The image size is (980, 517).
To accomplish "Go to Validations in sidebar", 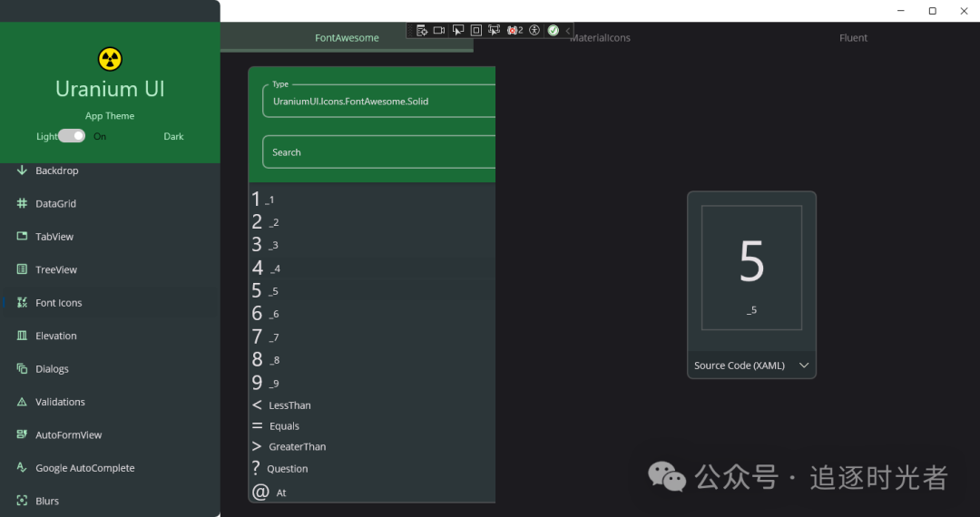I will pyautogui.click(x=110, y=402).
